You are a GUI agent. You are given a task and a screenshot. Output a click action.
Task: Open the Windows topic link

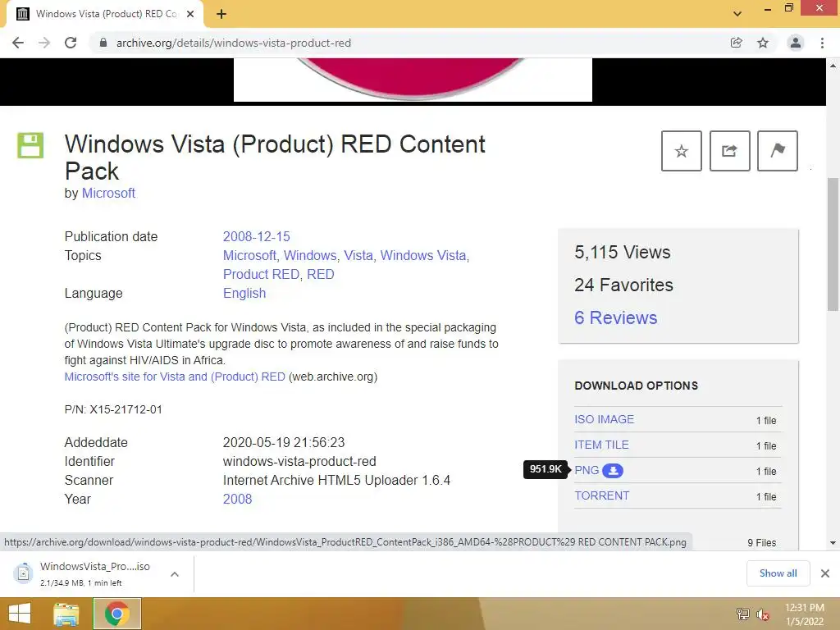309,256
